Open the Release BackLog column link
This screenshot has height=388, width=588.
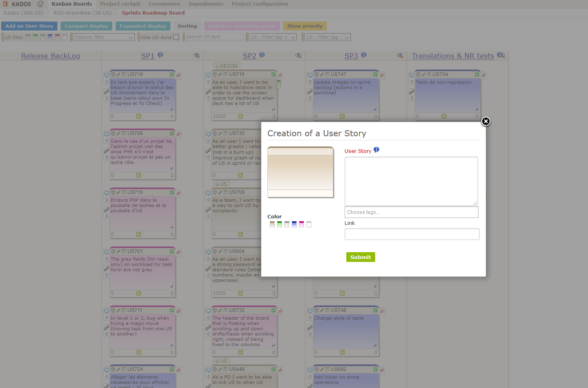(x=50, y=56)
